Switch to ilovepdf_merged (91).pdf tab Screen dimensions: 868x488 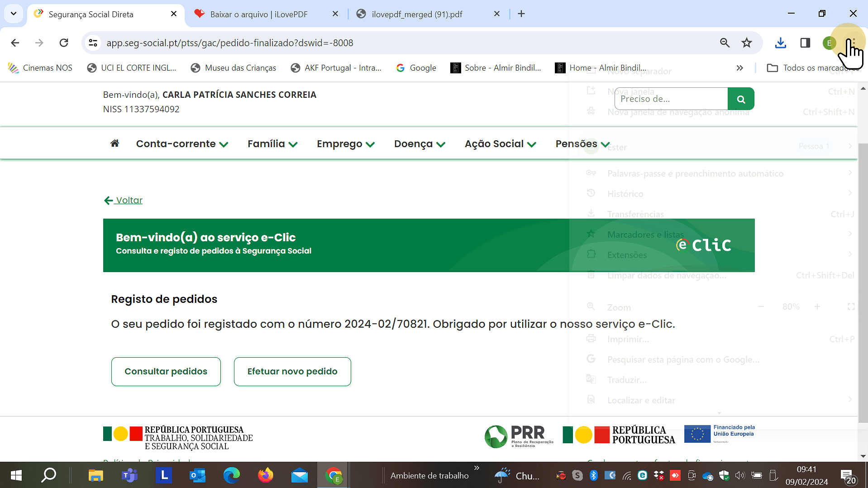pyautogui.click(x=417, y=14)
